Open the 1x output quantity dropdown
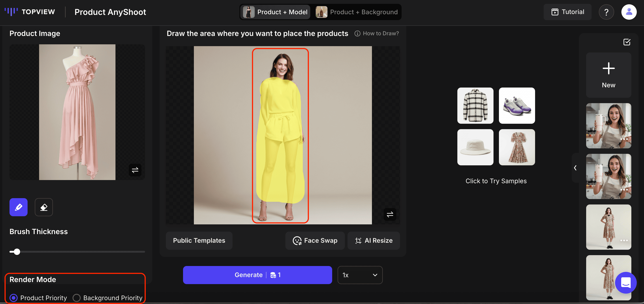Viewport: 644px width, 304px height. pos(360,275)
